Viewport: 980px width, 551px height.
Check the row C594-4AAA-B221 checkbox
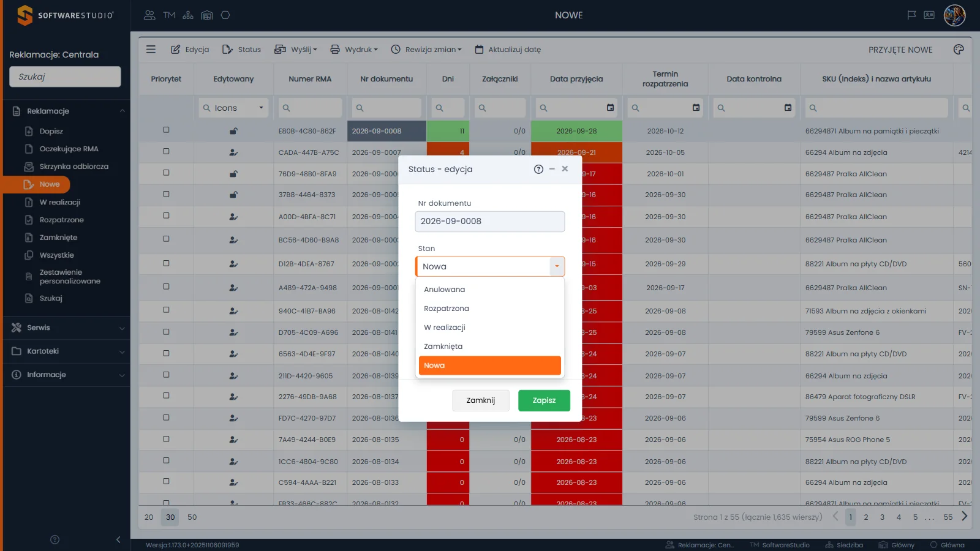click(166, 481)
